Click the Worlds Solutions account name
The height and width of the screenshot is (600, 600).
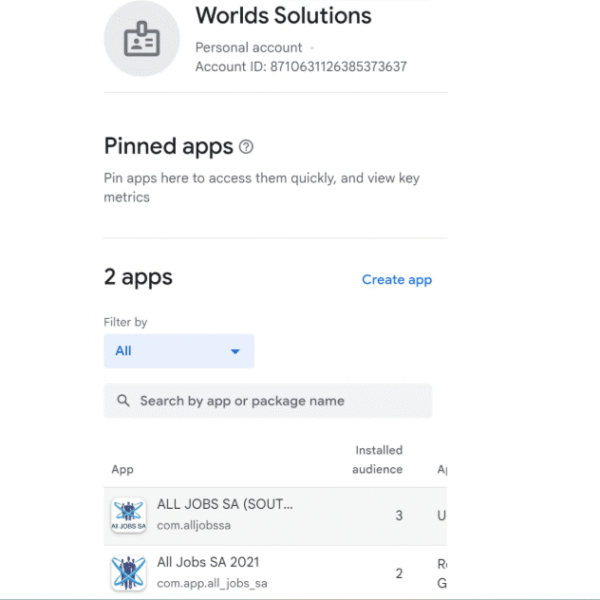283,16
